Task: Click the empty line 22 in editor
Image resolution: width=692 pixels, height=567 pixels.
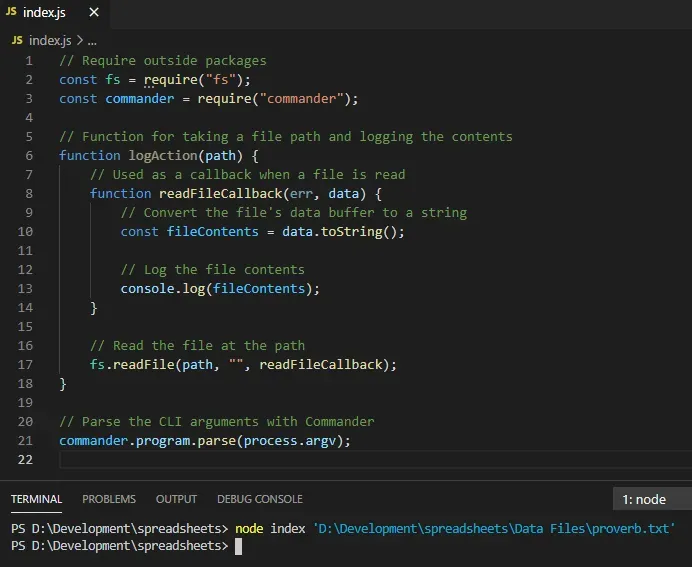Action: coord(300,459)
